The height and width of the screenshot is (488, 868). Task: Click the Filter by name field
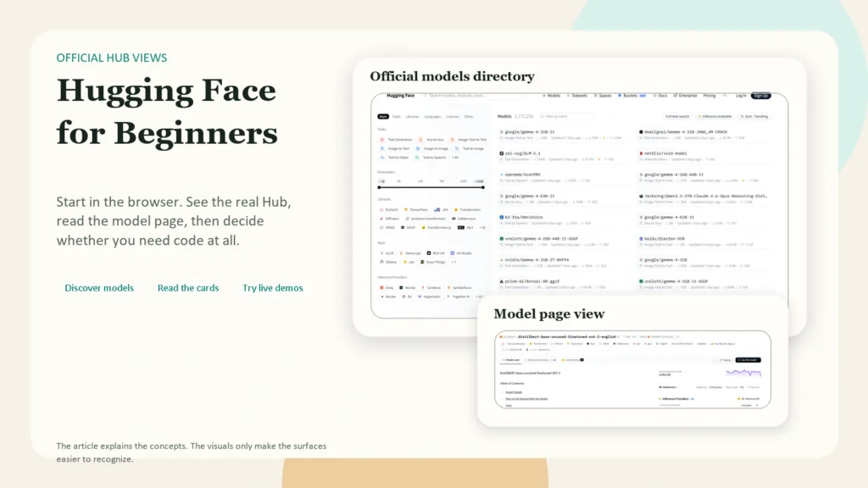tap(565, 117)
